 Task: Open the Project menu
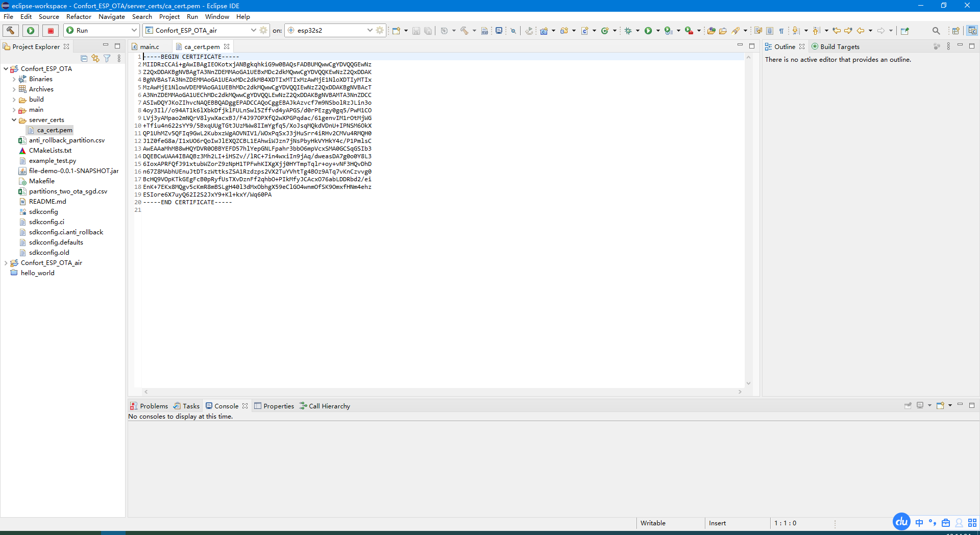pyautogui.click(x=169, y=16)
